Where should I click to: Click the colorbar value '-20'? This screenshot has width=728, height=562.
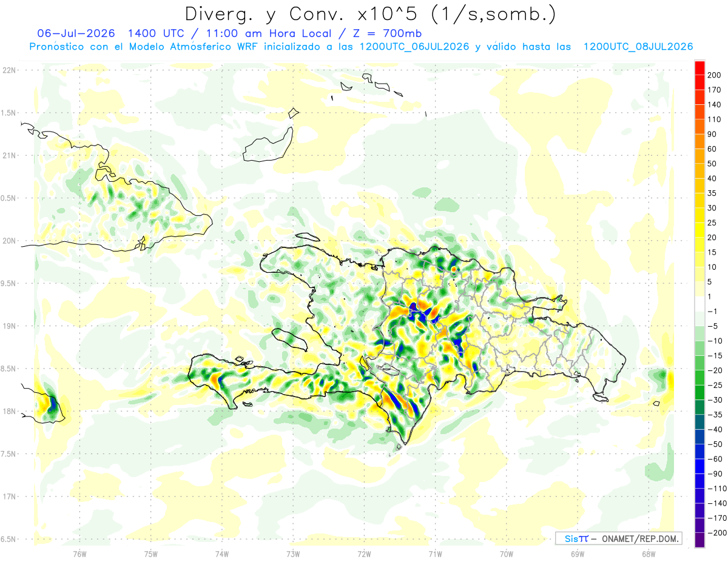715,370
